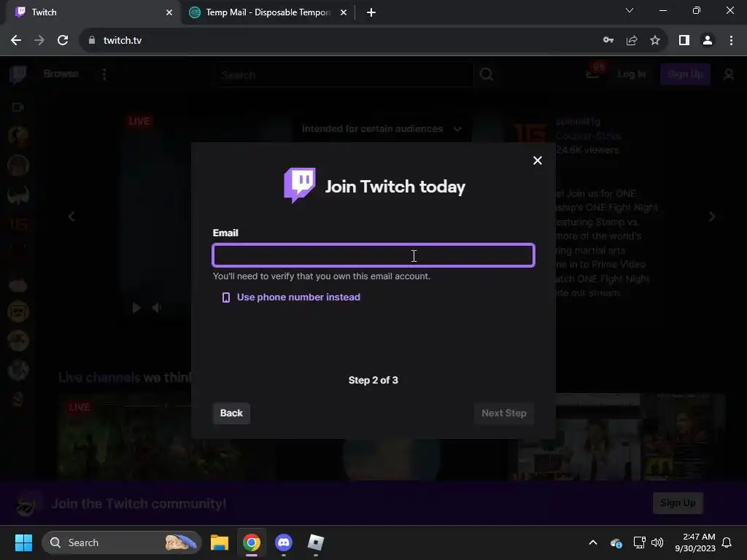Show hidden system tray icons
747x560 pixels.
pyautogui.click(x=593, y=542)
